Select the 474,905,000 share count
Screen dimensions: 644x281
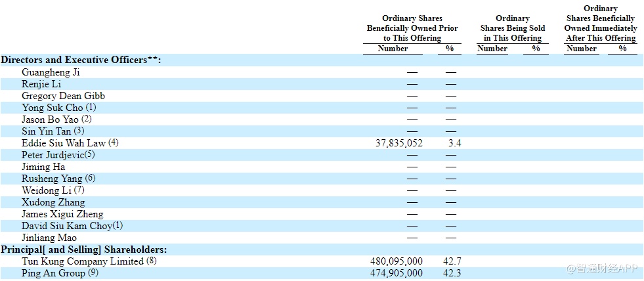coord(397,273)
